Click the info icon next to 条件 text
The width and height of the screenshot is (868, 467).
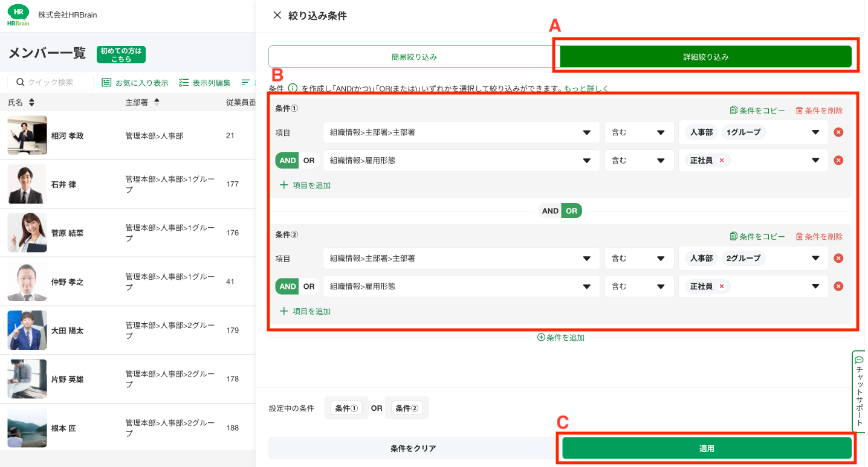(x=293, y=88)
